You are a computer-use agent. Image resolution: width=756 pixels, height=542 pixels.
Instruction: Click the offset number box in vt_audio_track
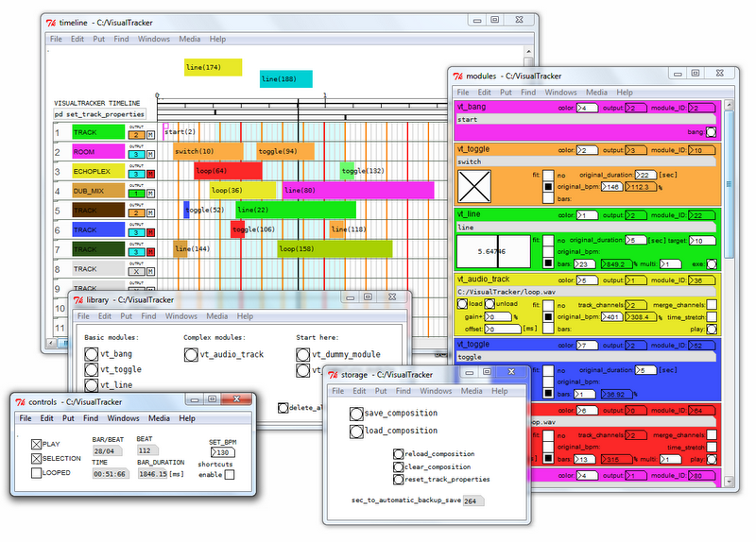503,329
